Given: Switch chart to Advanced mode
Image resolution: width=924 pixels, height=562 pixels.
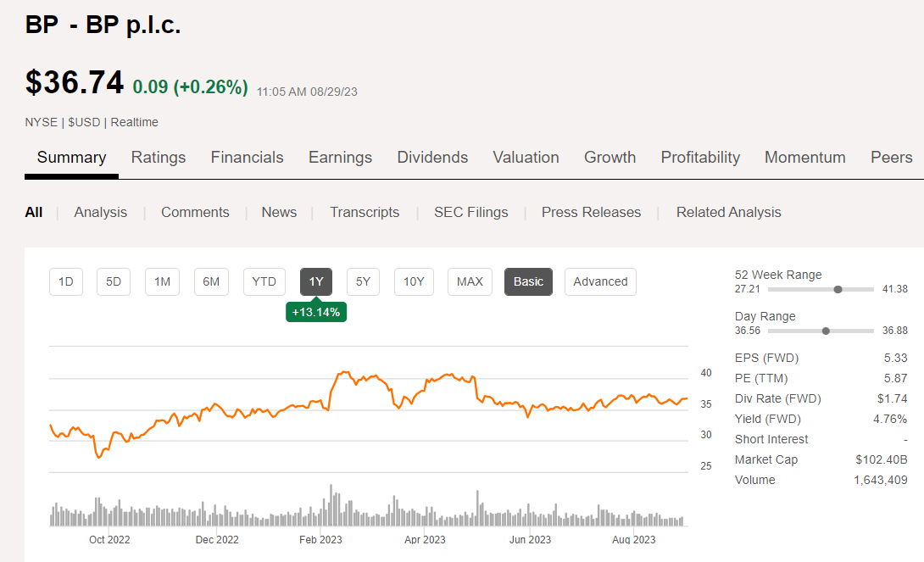Looking at the screenshot, I should 600,281.
